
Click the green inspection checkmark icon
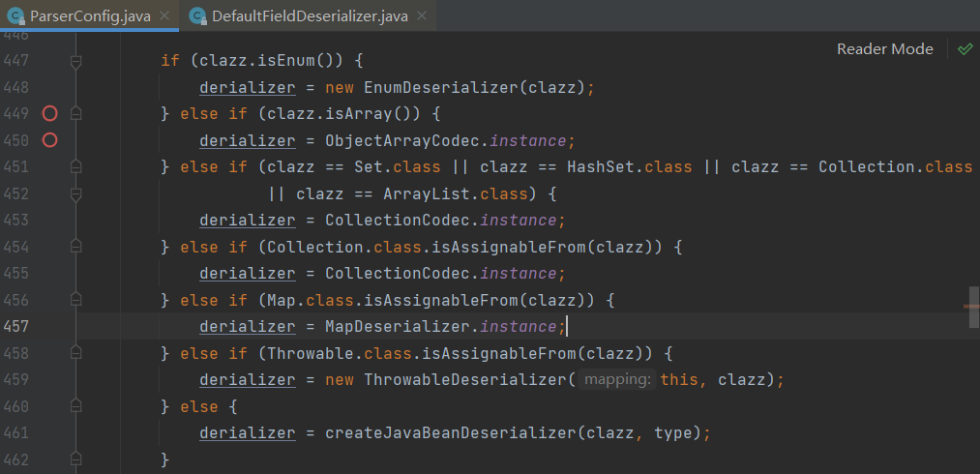[x=965, y=49]
